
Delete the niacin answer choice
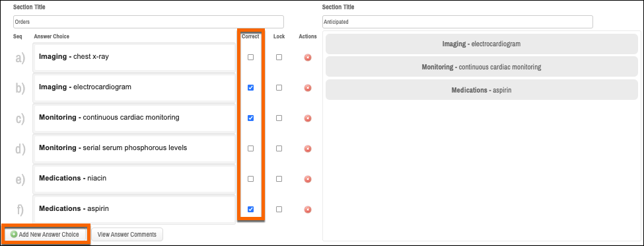[x=308, y=179]
